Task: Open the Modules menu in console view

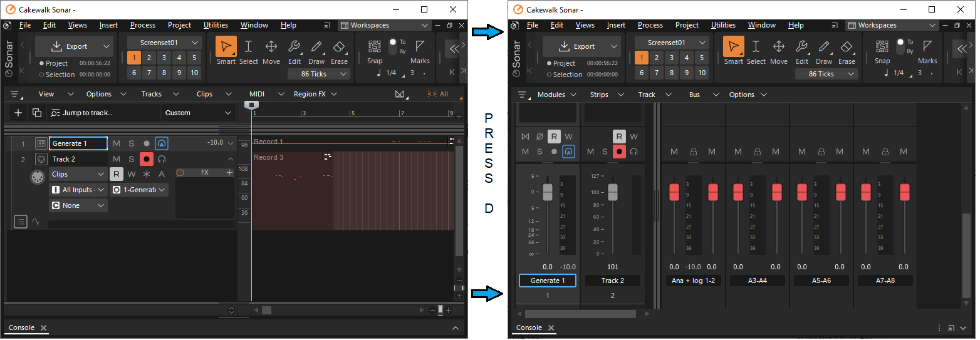Action: pyautogui.click(x=557, y=95)
